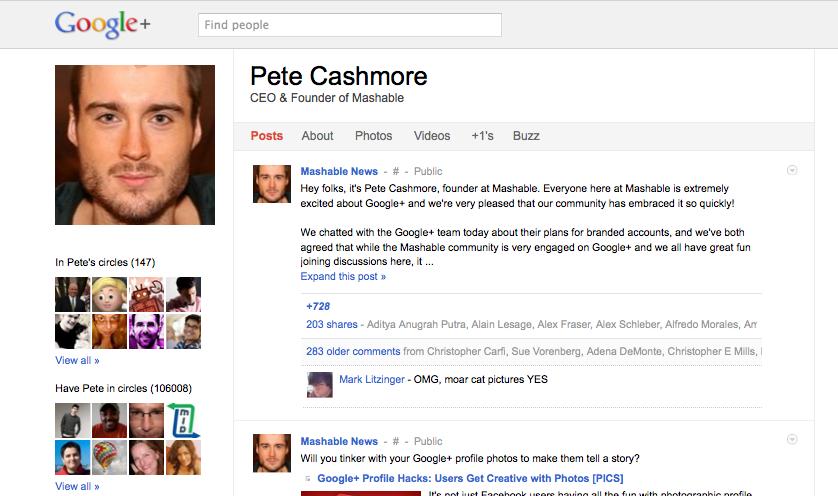Open standing man in grey sweater avatar
Viewport: 838px width, 496px height.
[73, 421]
